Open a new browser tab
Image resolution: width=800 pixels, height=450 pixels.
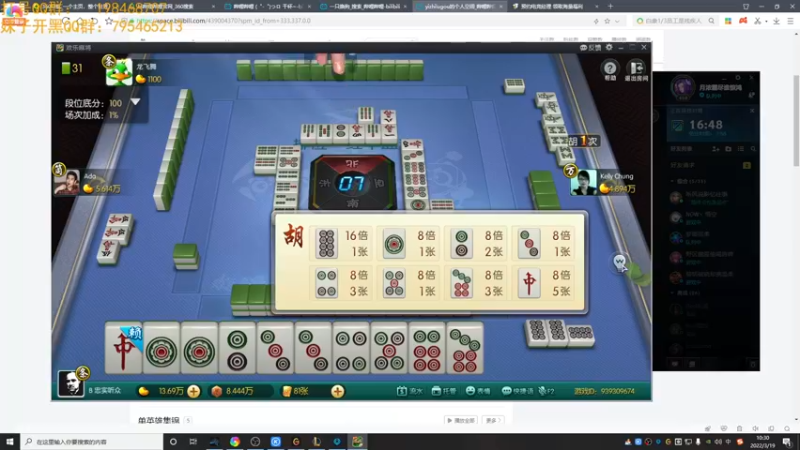(x=610, y=6)
